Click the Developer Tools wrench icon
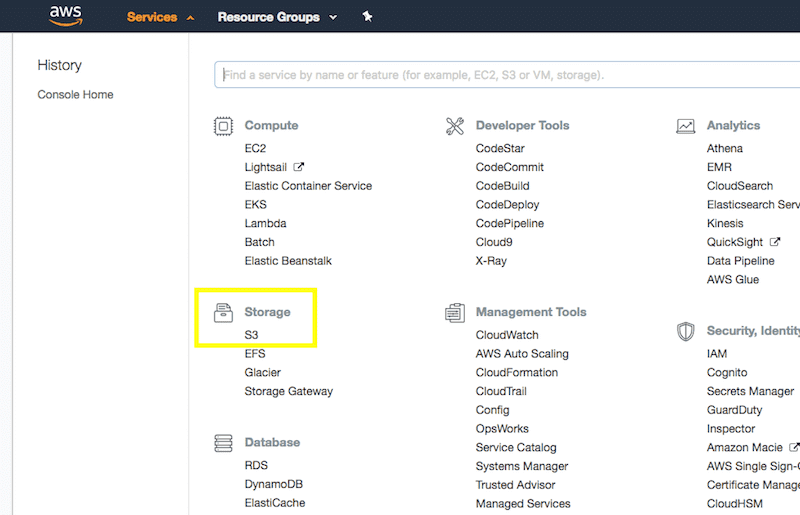 point(455,126)
